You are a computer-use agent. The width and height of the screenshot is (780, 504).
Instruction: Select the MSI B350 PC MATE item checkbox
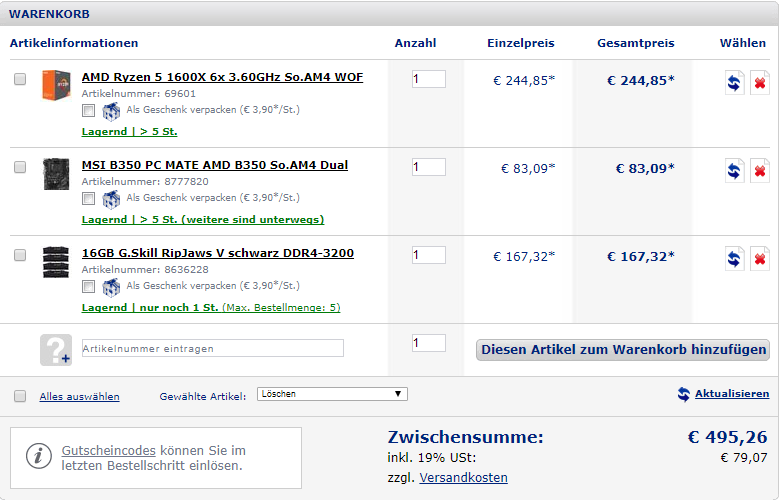[x=20, y=167]
